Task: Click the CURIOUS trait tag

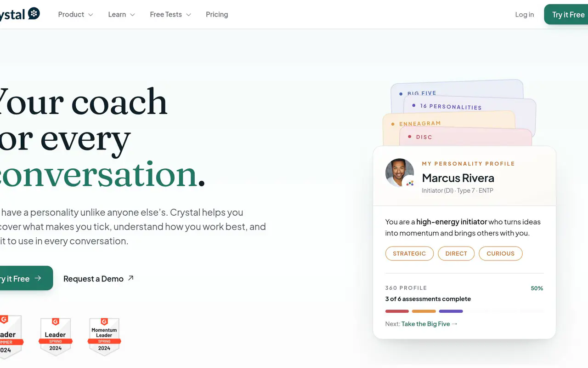Action: [501, 253]
